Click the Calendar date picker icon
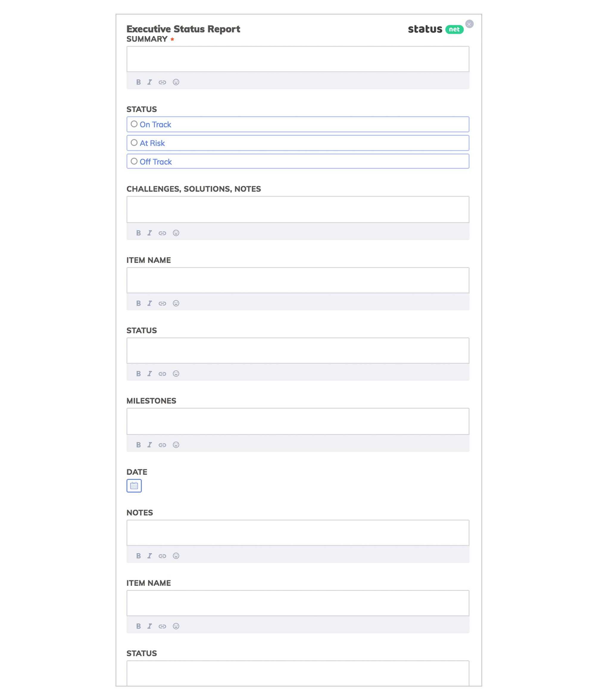Image resolution: width=598 pixels, height=700 pixels. coord(134,485)
